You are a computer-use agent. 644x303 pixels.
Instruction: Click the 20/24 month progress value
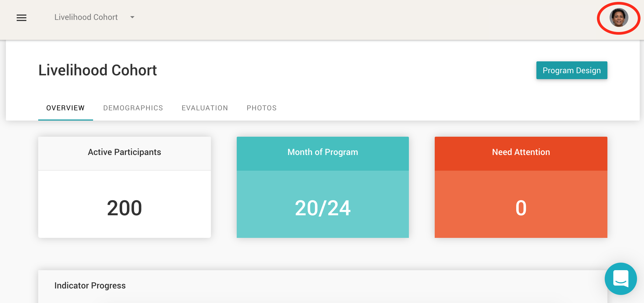[323, 208]
